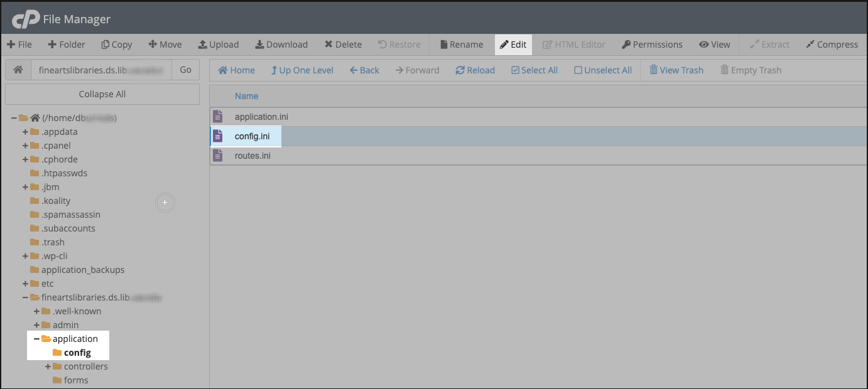Viewport: 868px width, 389px height.
Task: Rename the selected file
Action: tap(462, 45)
